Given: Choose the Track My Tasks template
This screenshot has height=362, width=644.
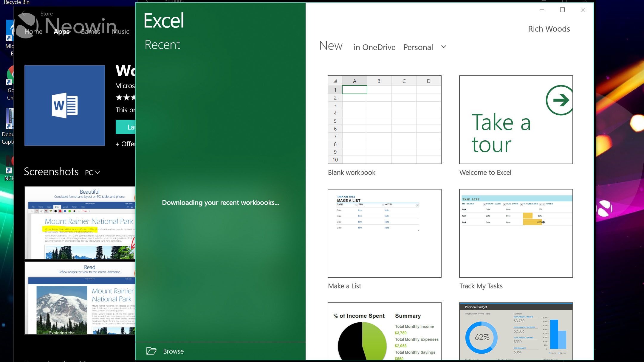Looking at the screenshot, I should 516,233.
